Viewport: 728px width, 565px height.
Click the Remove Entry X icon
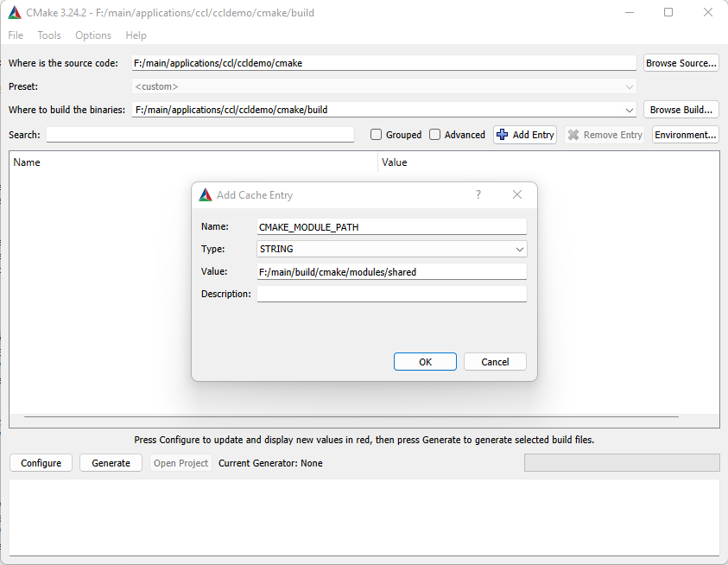[x=573, y=134]
